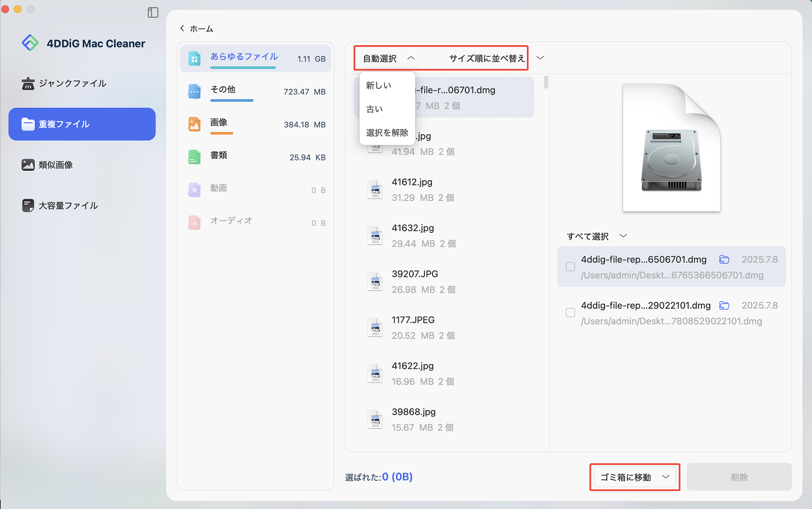The width and height of the screenshot is (812, 509).
Task: Reveal the 29022101.dmg file in its folder
Action: 724,305
